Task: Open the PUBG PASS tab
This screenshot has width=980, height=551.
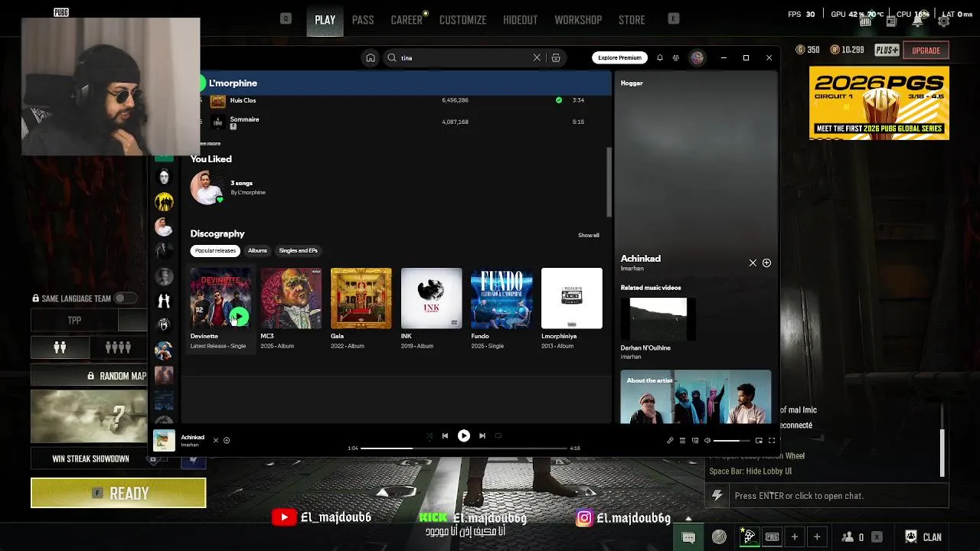Action: tap(363, 20)
